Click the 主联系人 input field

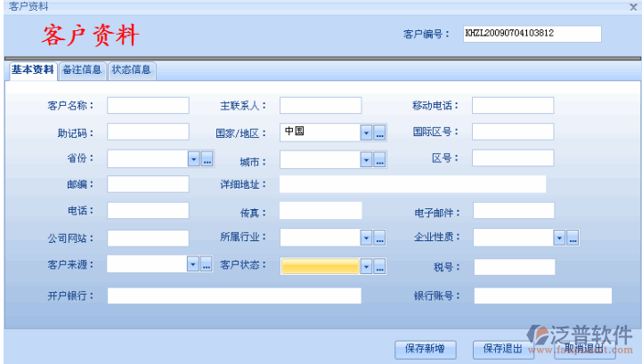321,105
